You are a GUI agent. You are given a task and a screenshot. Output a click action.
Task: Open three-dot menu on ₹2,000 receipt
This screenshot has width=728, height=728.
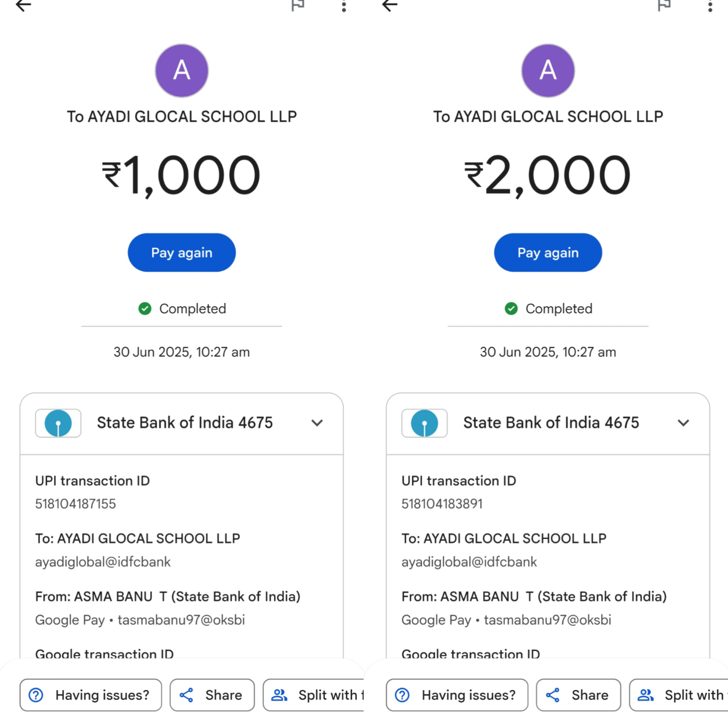pyautogui.click(x=710, y=6)
